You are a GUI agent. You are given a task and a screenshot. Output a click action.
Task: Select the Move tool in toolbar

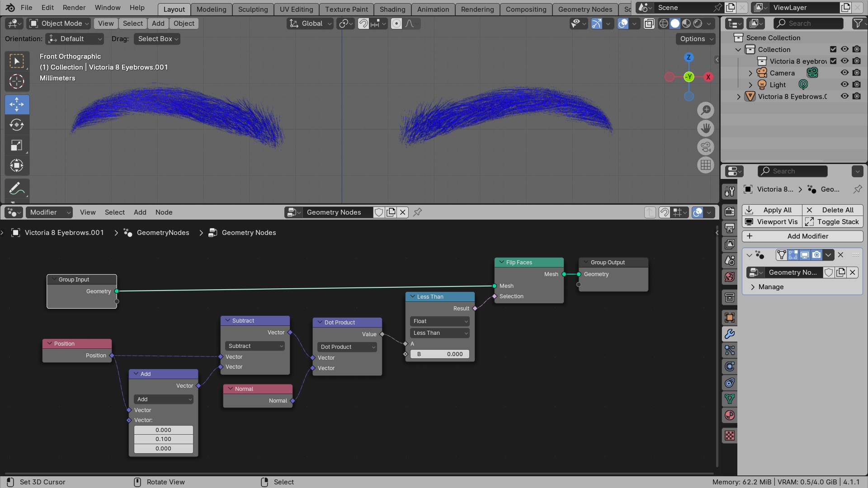(17, 104)
